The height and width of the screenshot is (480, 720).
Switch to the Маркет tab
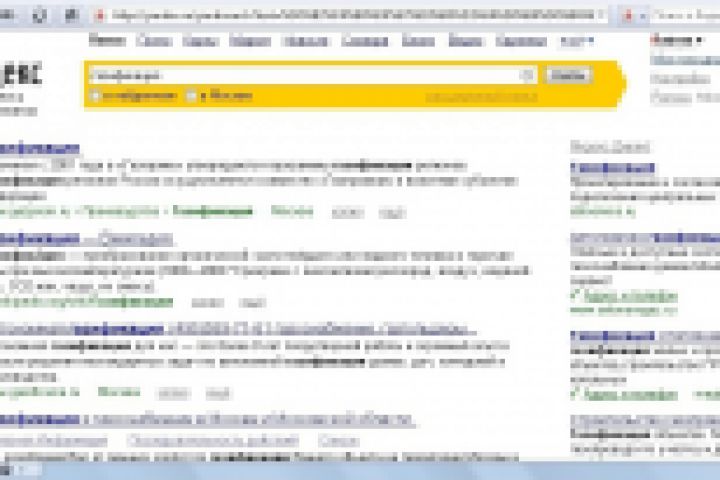pos(250,41)
